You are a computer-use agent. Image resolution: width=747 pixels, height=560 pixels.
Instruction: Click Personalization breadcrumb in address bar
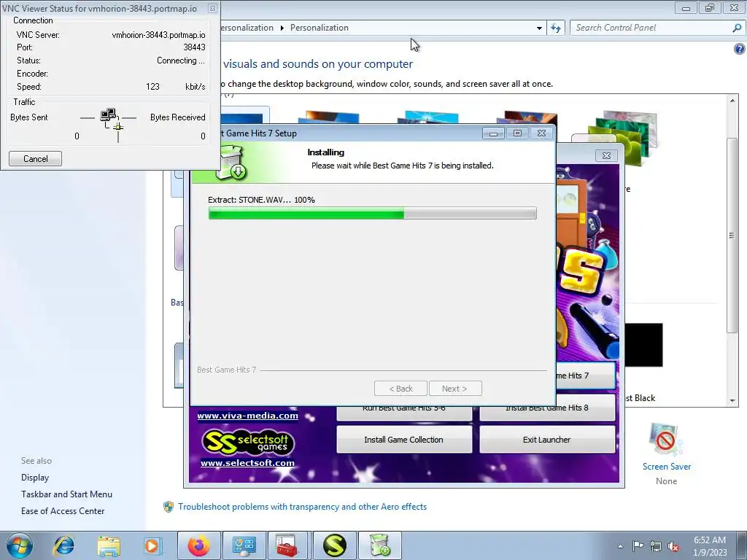click(320, 28)
